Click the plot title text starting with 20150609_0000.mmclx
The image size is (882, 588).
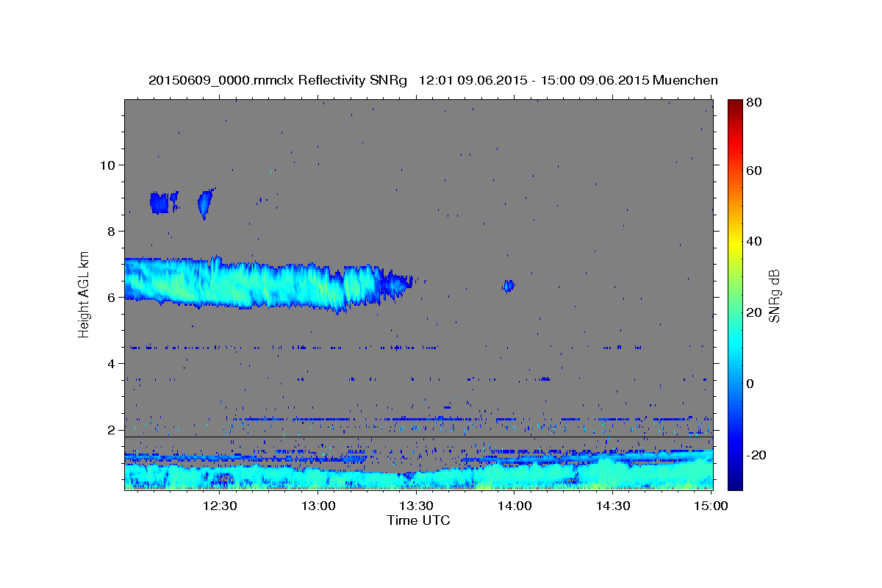point(433,80)
